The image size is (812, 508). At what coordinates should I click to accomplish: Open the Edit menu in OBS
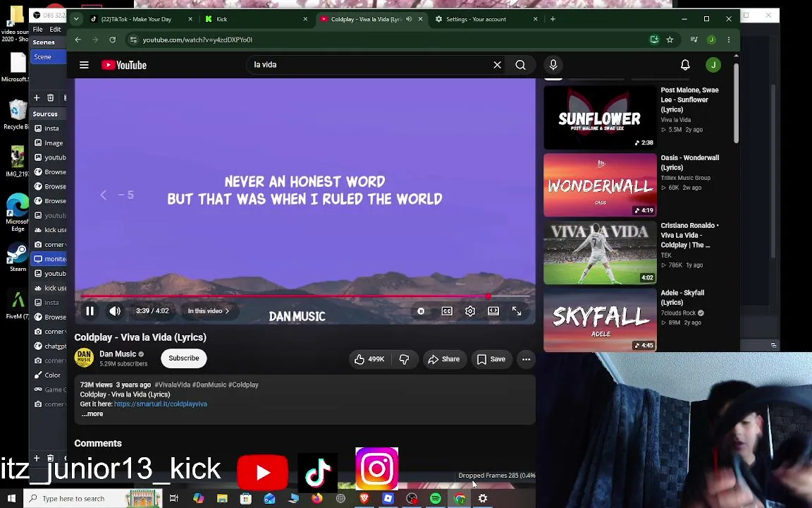[x=55, y=29]
